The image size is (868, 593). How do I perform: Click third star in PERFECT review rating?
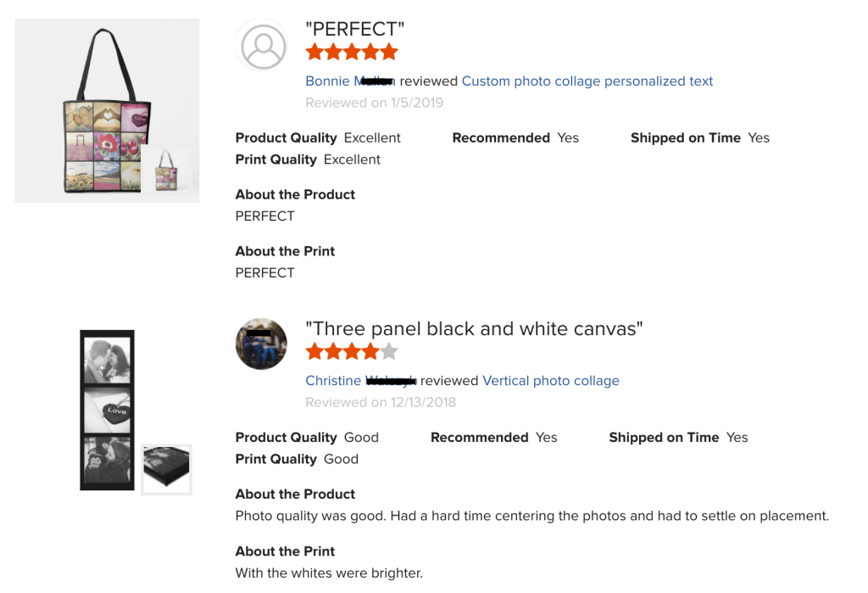pos(352,52)
